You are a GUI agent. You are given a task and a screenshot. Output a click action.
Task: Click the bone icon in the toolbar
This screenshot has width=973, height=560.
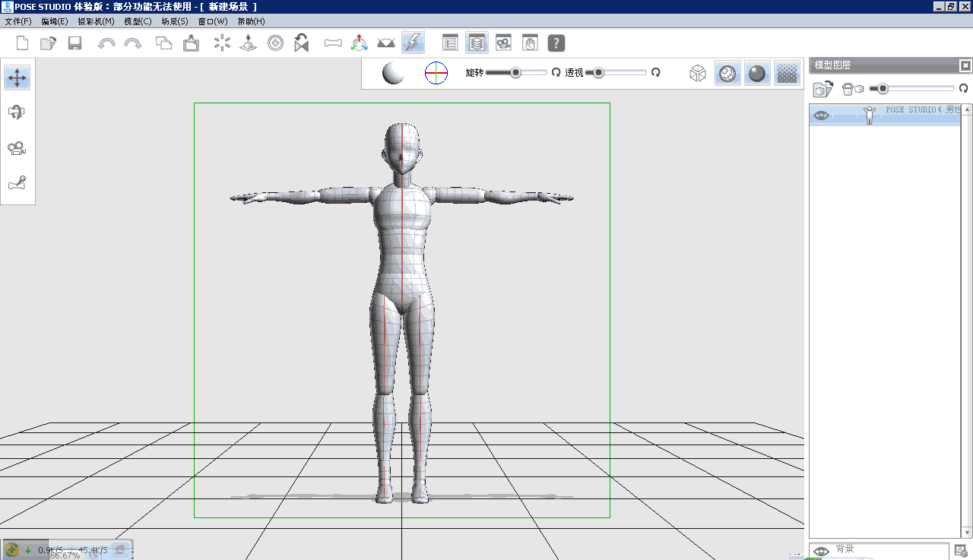pyautogui.click(x=333, y=43)
